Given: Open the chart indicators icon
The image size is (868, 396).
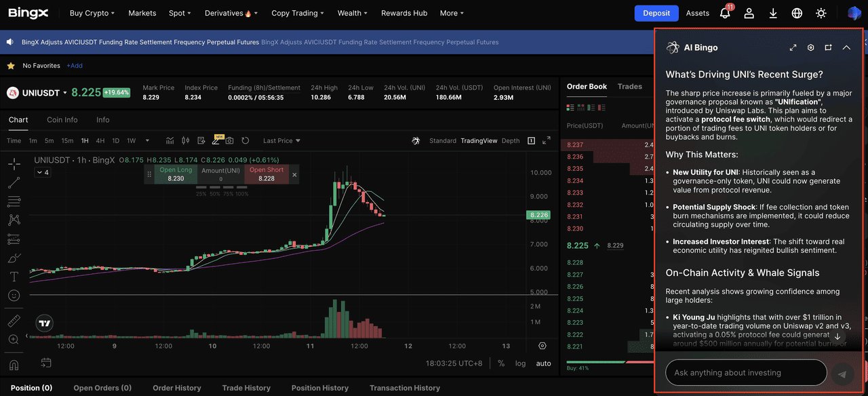Looking at the screenshot, I should (x=170, y=140).
